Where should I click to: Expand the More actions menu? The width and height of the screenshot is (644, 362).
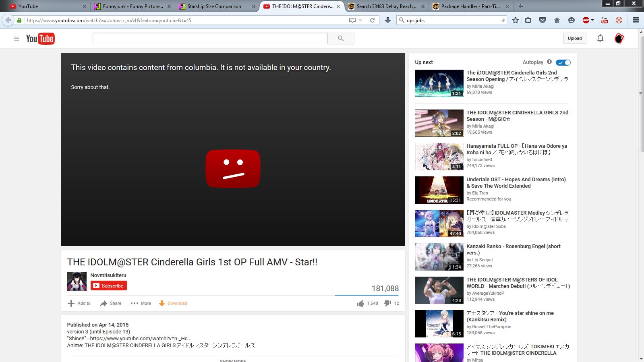141,303
